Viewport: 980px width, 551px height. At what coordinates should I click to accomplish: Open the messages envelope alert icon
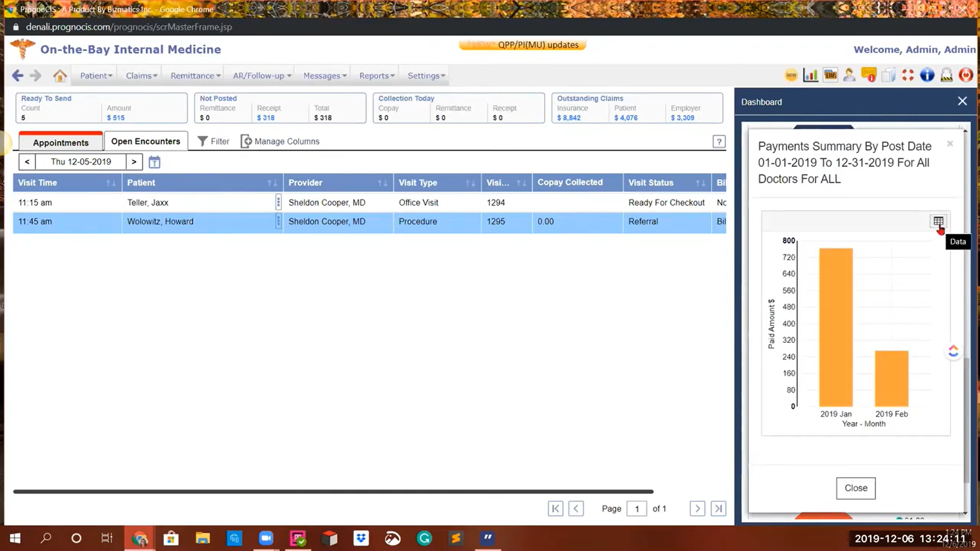coord(868,76)
